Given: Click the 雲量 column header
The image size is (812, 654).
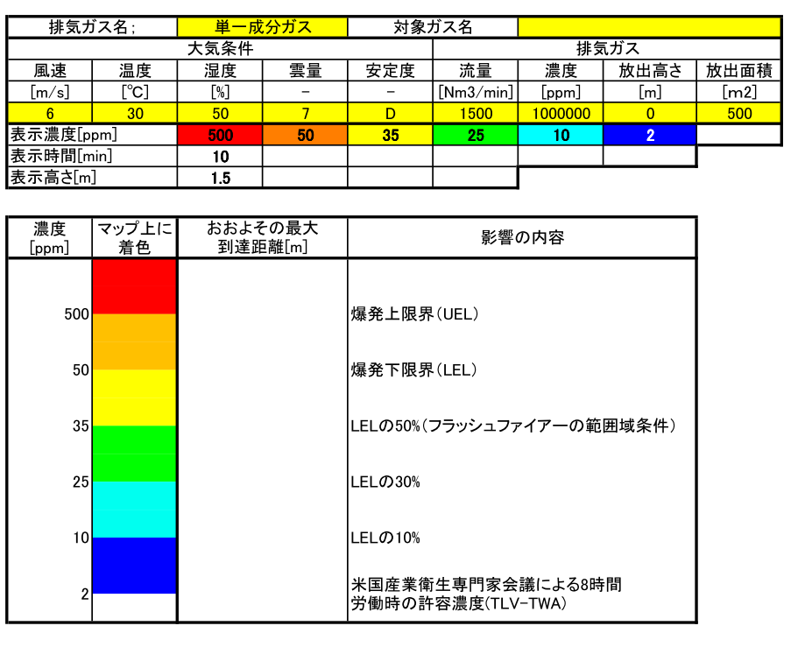Looking at the screenshot, I should click(x=305, y=70).
